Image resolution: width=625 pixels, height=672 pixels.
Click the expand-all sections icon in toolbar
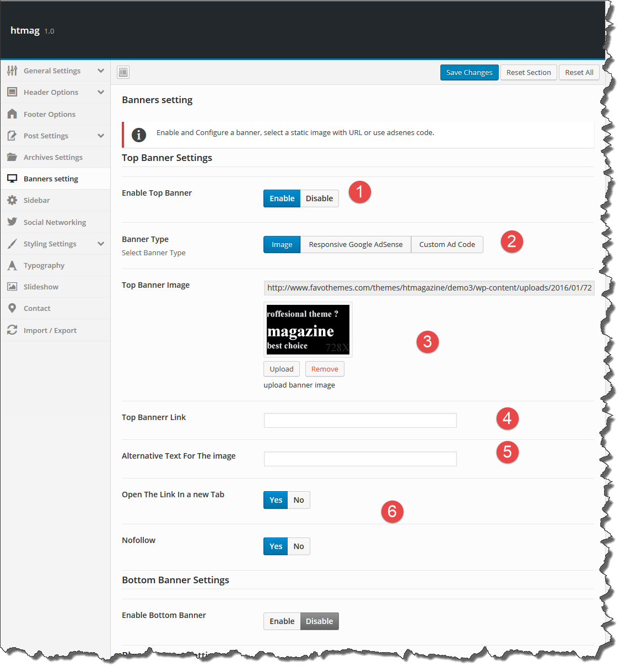[123, 72]
